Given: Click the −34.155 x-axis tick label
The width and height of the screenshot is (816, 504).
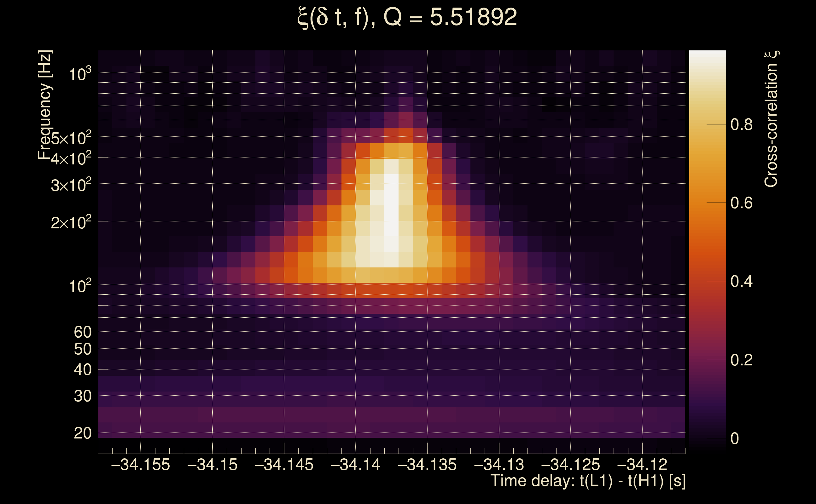Looking at the screenshot, I should (140, 465).
